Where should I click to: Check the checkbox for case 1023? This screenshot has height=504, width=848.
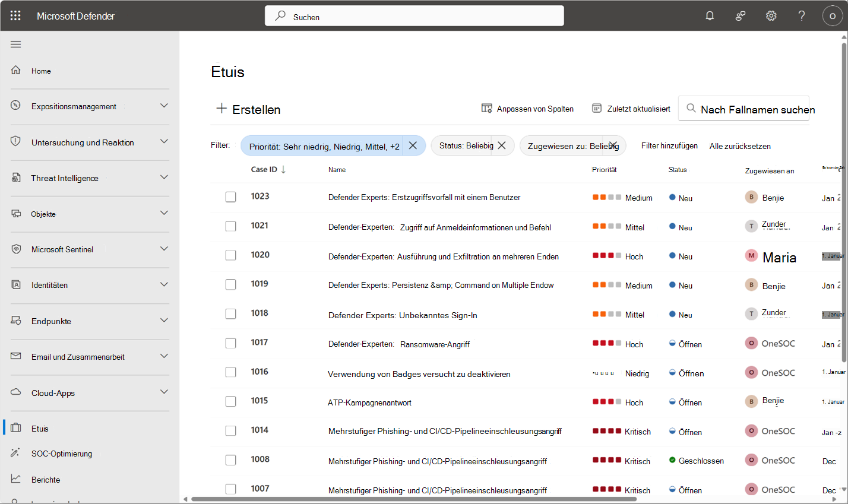click(x=230, y=196)
